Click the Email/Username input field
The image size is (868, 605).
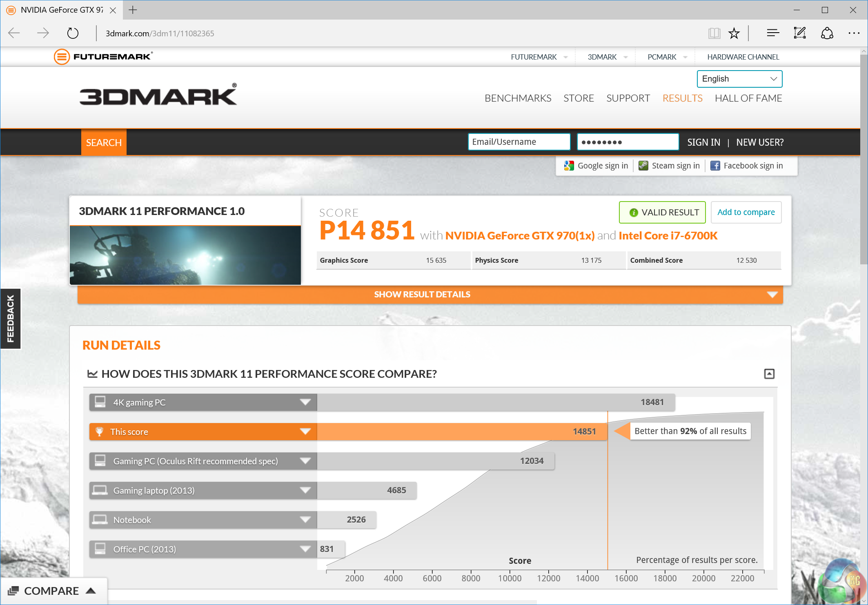coord(519,142)
